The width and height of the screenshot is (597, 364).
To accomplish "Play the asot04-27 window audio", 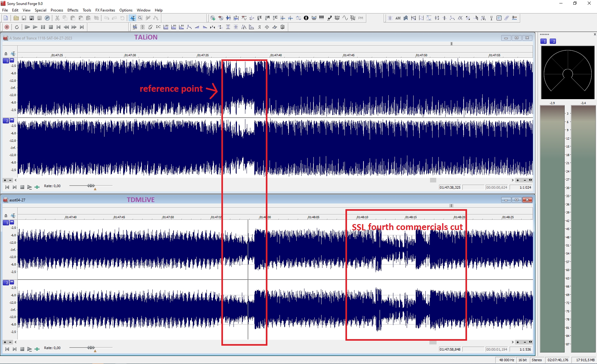I will (x=30, y=349).
